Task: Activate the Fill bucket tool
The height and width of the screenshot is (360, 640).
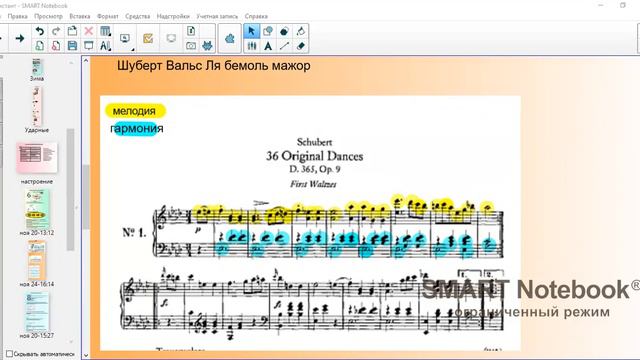Action: tap(301, 31)
